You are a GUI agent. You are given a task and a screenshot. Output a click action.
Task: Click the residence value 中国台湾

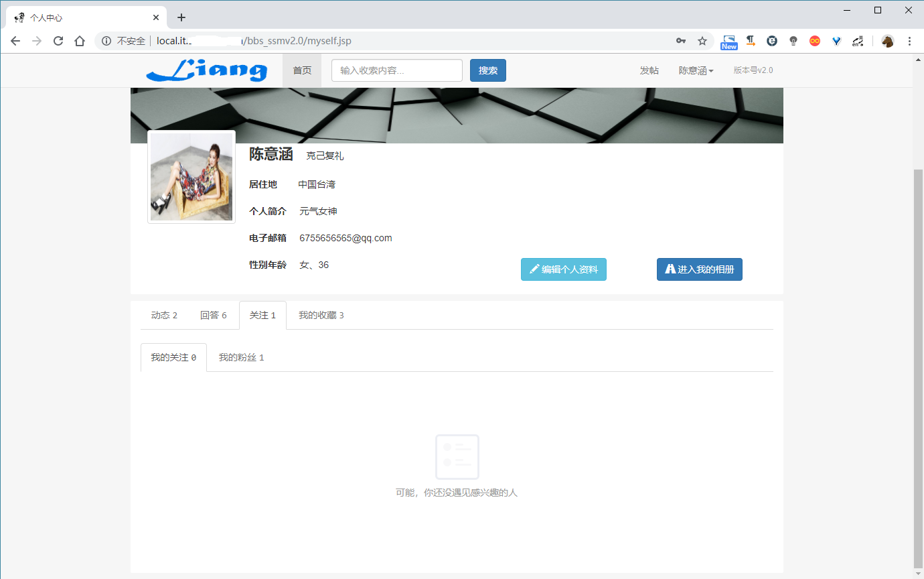click(317, 184)
